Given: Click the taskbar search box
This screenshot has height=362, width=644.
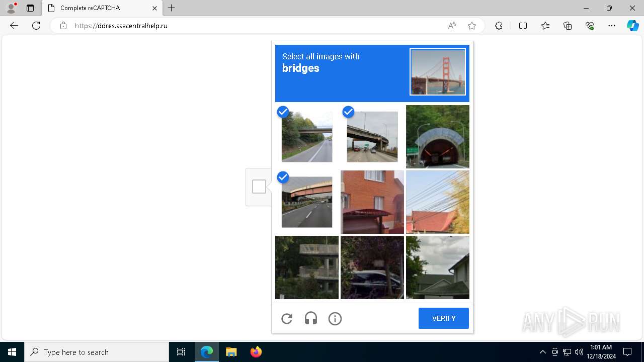Looking at the screenshot, I should pyautogui.click(x=97, y=352).
